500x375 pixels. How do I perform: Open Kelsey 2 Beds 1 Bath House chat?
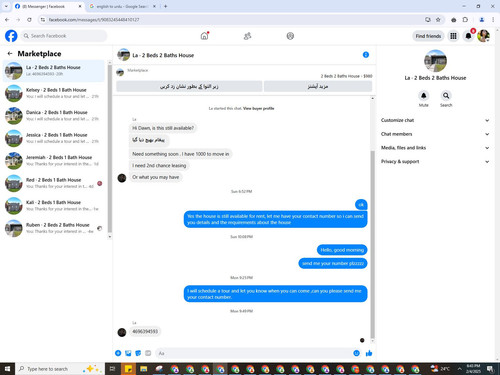coord(54,93)
